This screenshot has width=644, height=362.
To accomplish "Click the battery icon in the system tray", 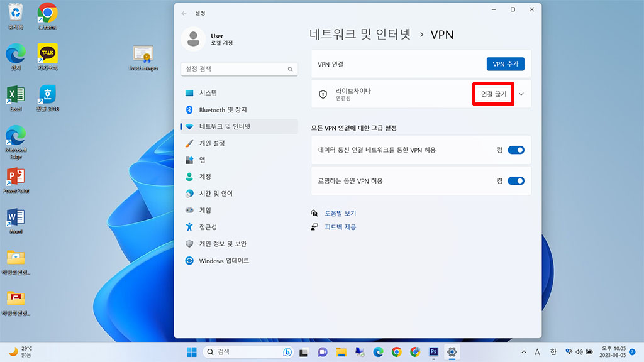I will coord(589,352).
